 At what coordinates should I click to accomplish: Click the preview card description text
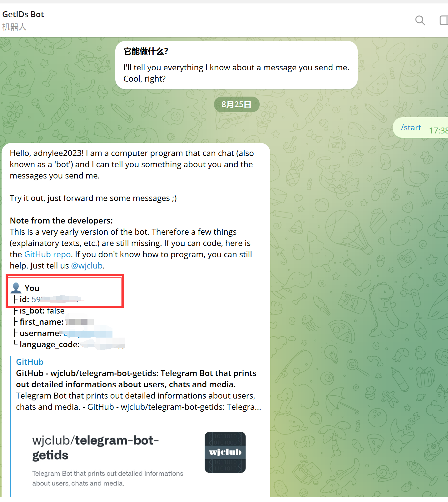point(108,478)
